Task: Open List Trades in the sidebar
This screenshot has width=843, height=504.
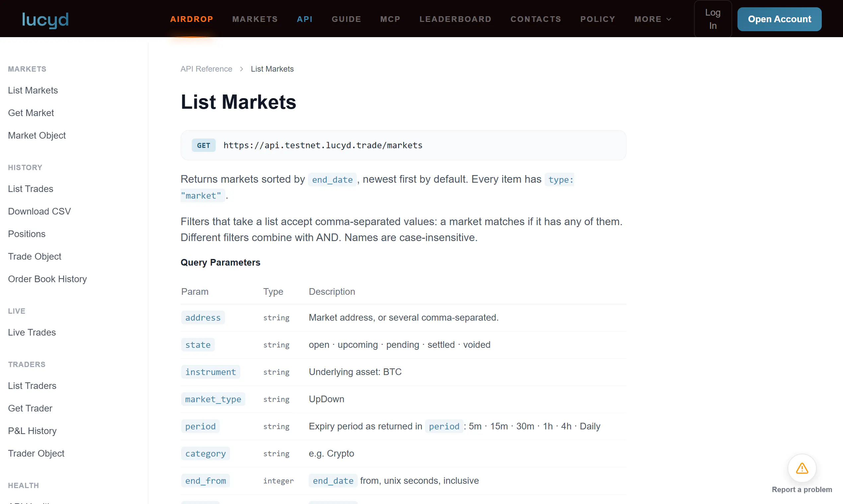Action: click(x=31, y=189)
